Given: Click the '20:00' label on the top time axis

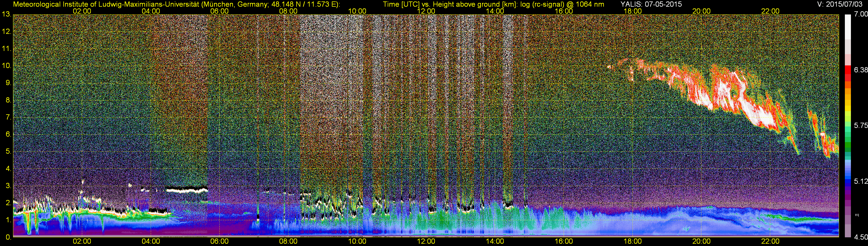Looking at the screenshot, I should tap(702, 11).
